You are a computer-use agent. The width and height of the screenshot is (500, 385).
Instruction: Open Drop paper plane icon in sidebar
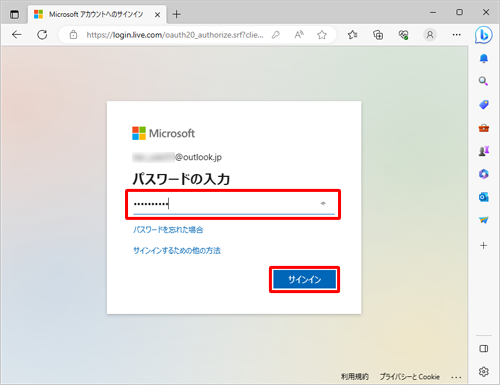tap(484, 220)
